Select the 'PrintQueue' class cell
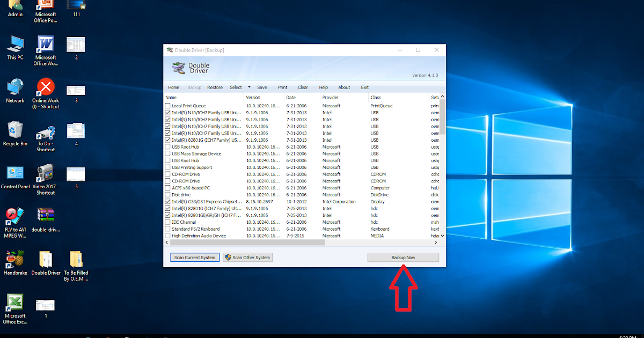644x338 pixels. 382,106
